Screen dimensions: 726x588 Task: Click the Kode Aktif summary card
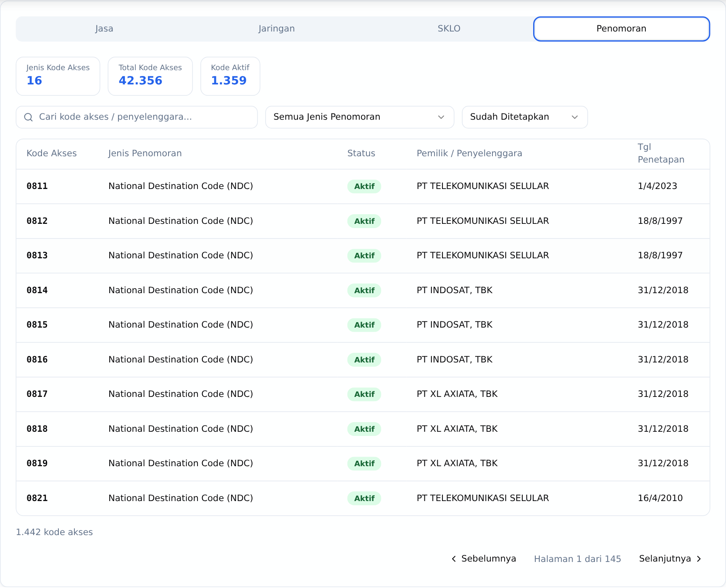point(230,76)
